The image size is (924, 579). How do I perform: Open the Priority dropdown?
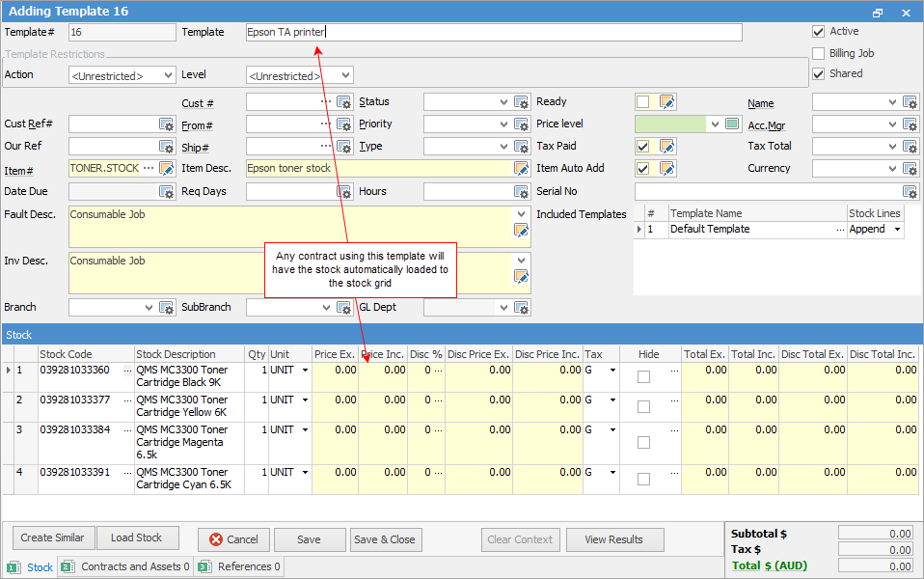(503, 124)
